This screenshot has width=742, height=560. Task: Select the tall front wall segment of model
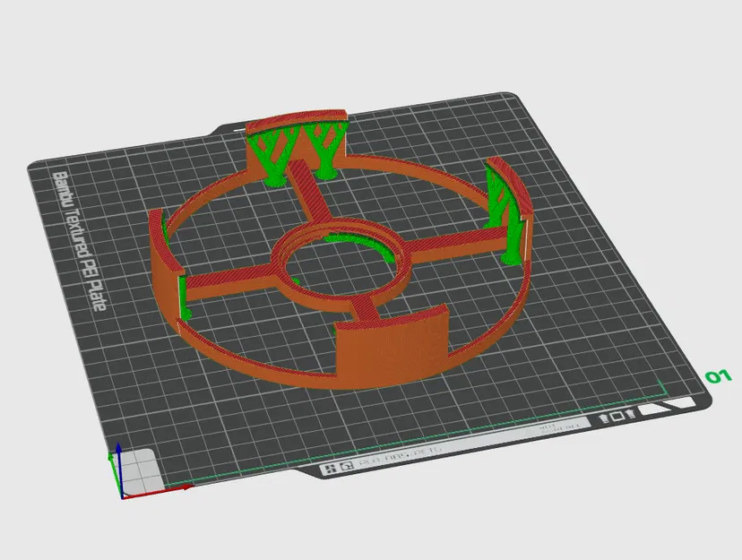pos(392,346)
